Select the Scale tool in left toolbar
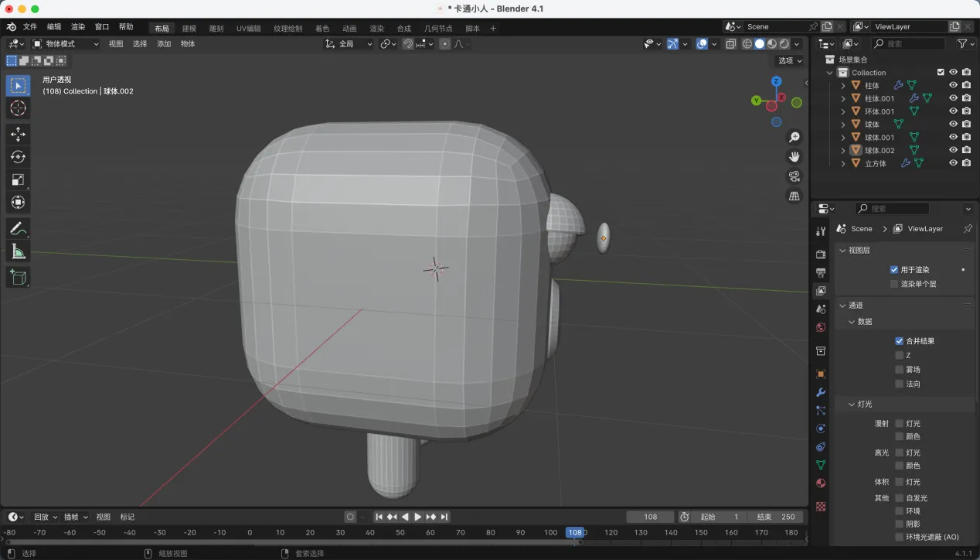980x560 pixels. pos(18,179)
